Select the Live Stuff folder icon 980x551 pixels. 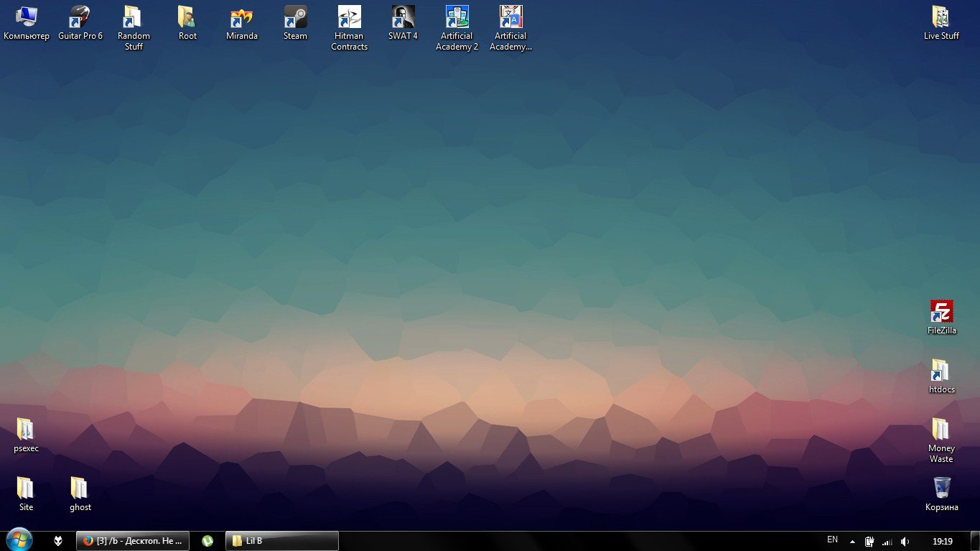[941, 23]
